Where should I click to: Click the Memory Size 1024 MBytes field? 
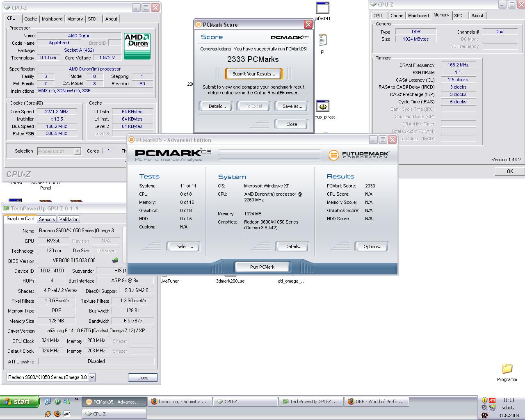pyautogui.click(x=416, y=39)
